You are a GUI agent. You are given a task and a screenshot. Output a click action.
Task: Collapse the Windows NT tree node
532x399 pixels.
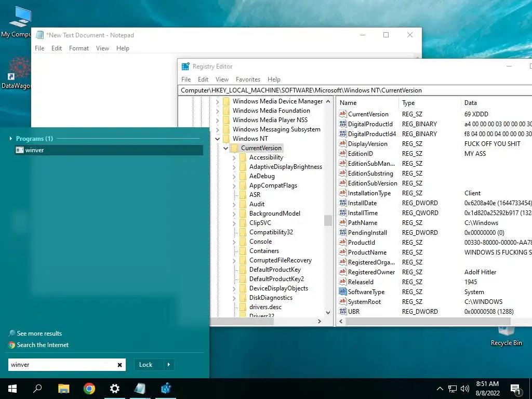(x=218, y=139)
